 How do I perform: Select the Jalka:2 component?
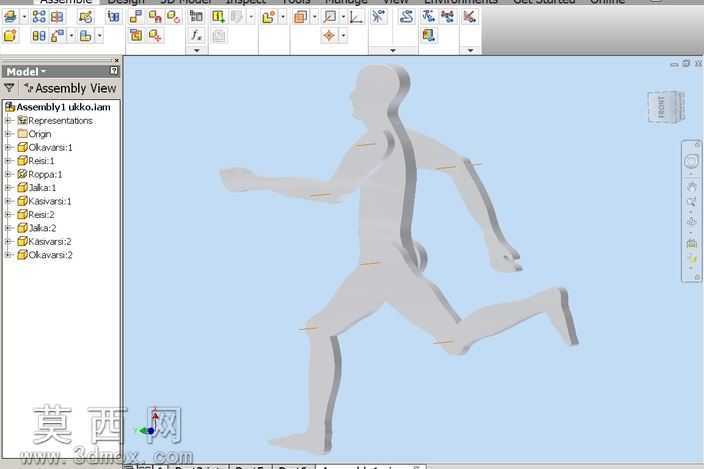[37, 228]
